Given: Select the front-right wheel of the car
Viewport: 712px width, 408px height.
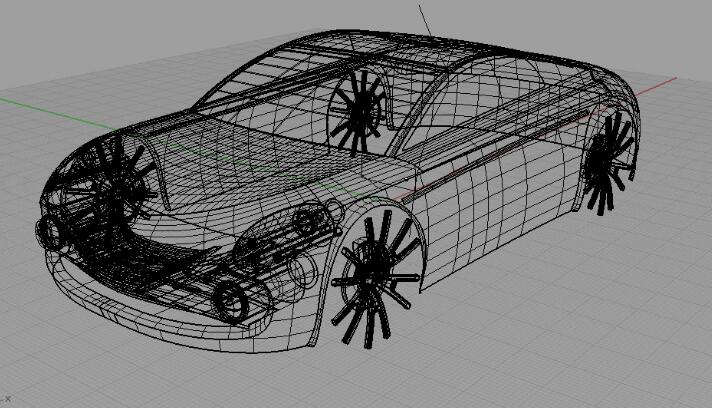Looking at the screenshot, I should (x=375, y=278).
